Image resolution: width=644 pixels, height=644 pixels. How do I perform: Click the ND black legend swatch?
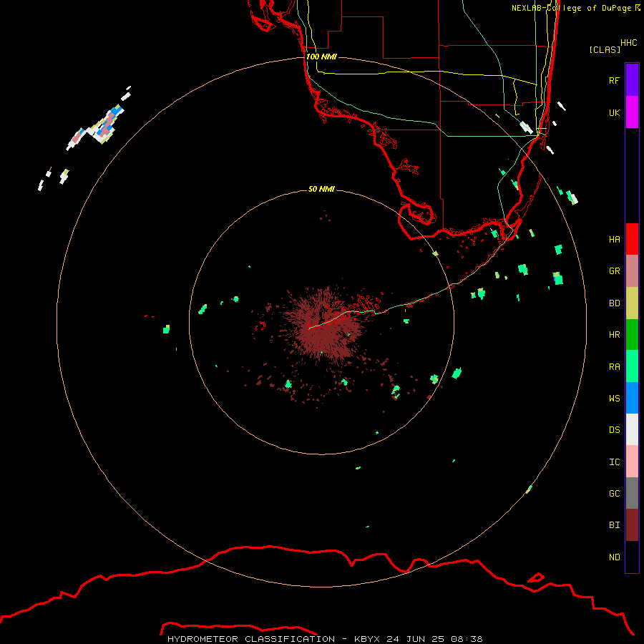point(632,557)
